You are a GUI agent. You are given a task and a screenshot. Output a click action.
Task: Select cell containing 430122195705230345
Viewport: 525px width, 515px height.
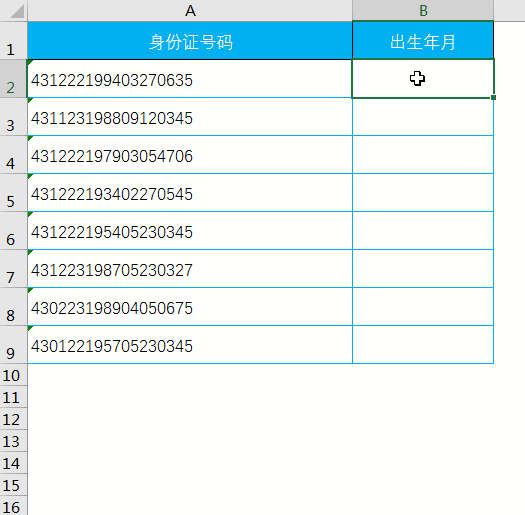pyautogui.click(x=190, y=344)
